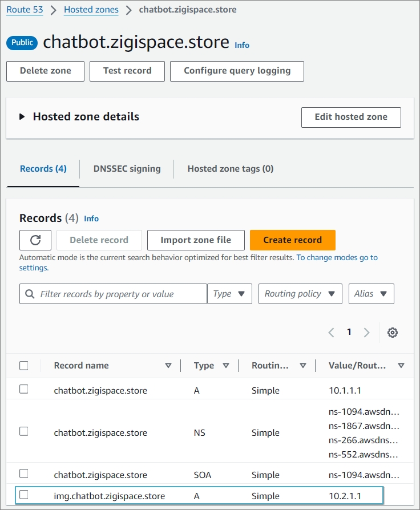Open Info link beside Records heading
Screen dimensions: 420x510
91,218
